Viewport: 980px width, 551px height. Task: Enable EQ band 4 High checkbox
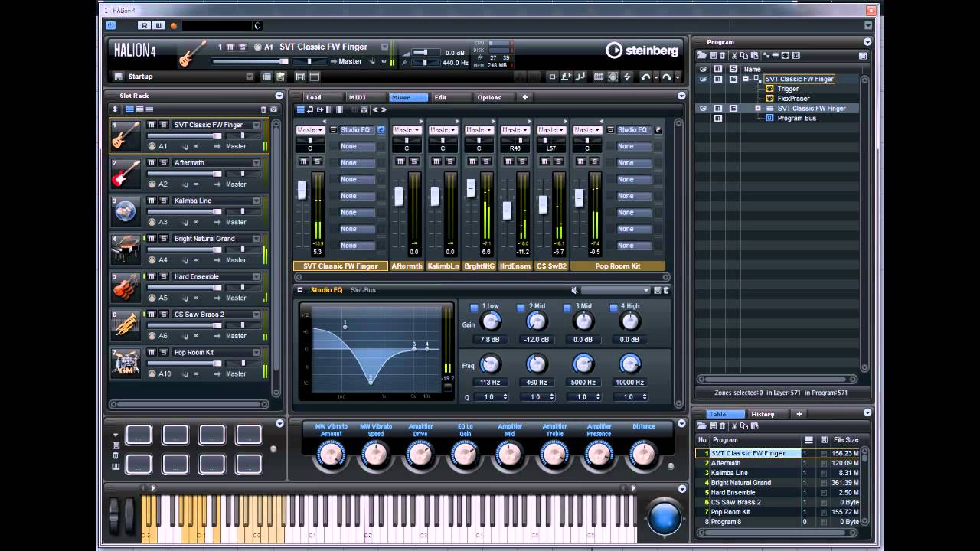click(x=613, y=307)
